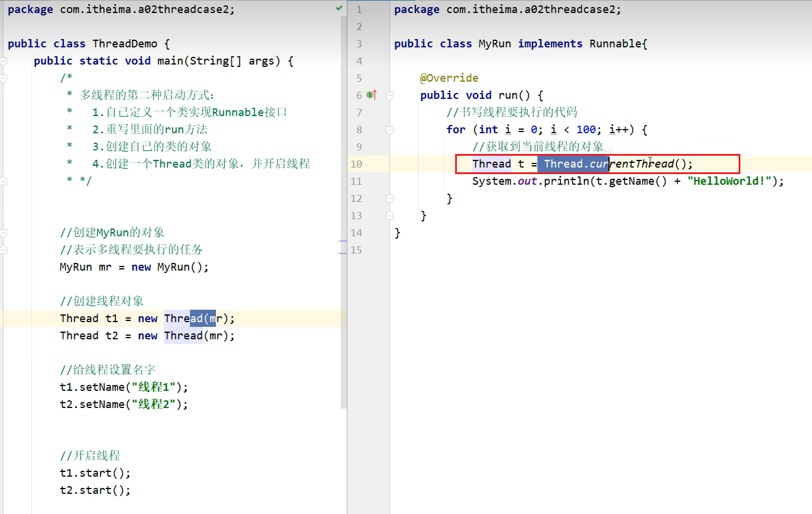Click the 't1.start();' statement
Screen dimensions: 812x514
pos(95,473)
